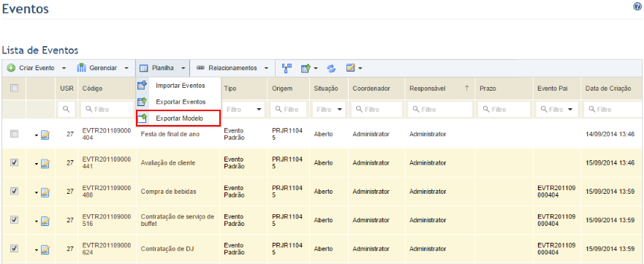The width and height of the screenshot is (644, 264).
Task: Sort by Responsável column header
Action: 428,88
